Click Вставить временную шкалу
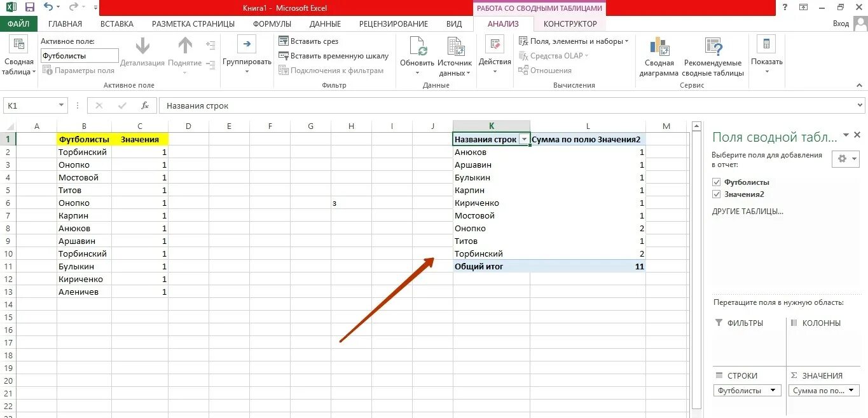The width and height of the screenshot is (868, 418). [x=334, y=56]
